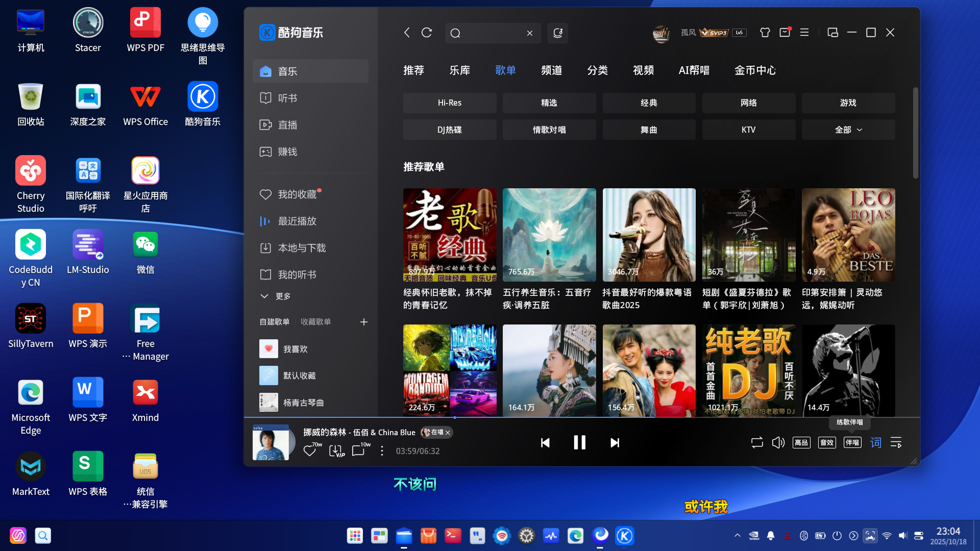This screenshot has width=980, height=551.
Task: Skip to the next track
Action: click(x=615, y=443)
